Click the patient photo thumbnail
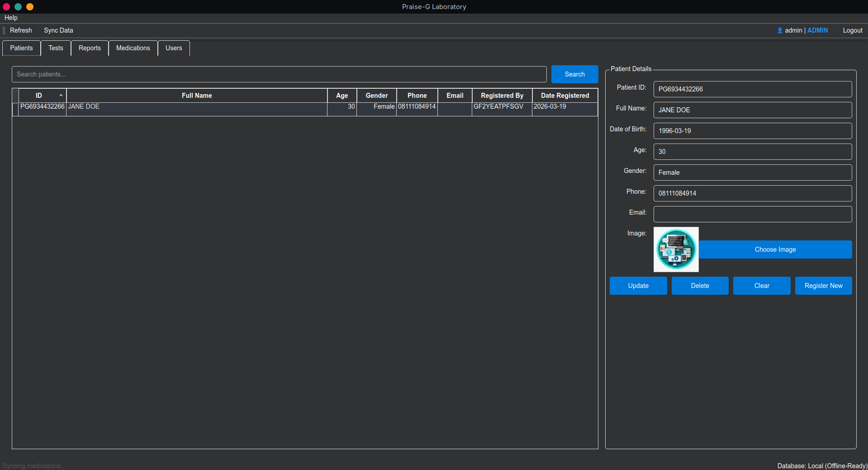Viewport: 868px width, 470px height. click(676, 249)
